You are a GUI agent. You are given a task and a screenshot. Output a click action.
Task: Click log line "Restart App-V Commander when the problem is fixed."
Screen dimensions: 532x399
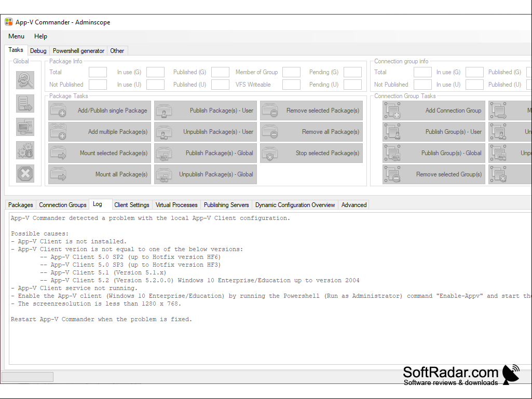click(101, 320)
